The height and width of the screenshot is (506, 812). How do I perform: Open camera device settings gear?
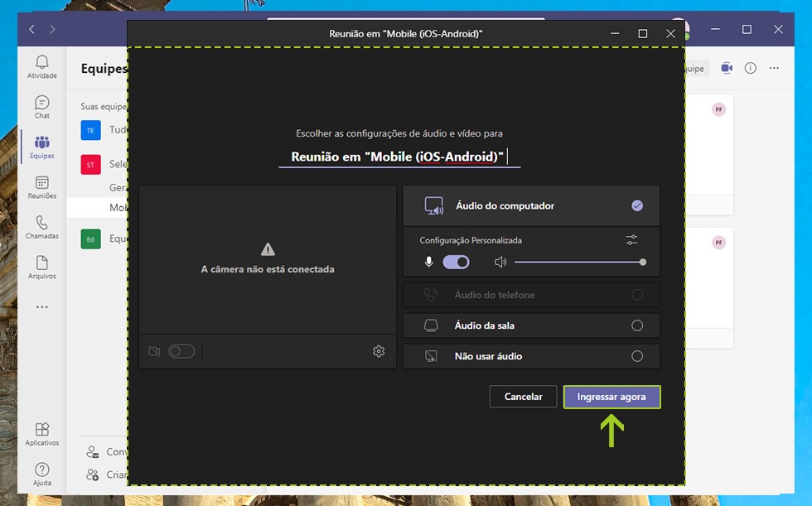click(379, 351)
